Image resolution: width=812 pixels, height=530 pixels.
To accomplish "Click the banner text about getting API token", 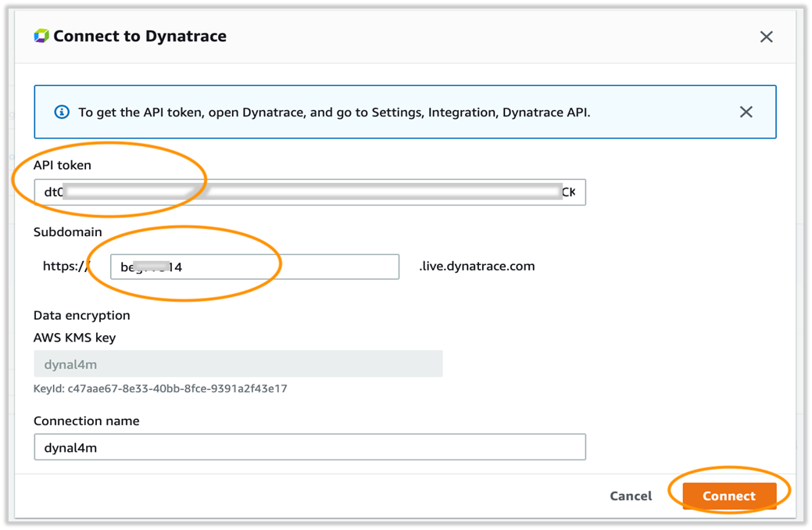I will [334, 113].
